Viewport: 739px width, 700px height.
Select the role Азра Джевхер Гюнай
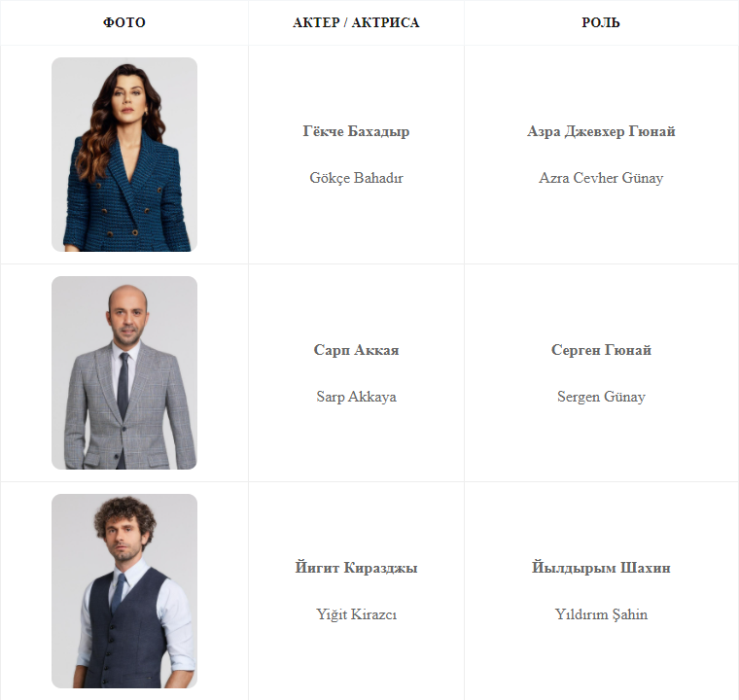click(601, 131)
